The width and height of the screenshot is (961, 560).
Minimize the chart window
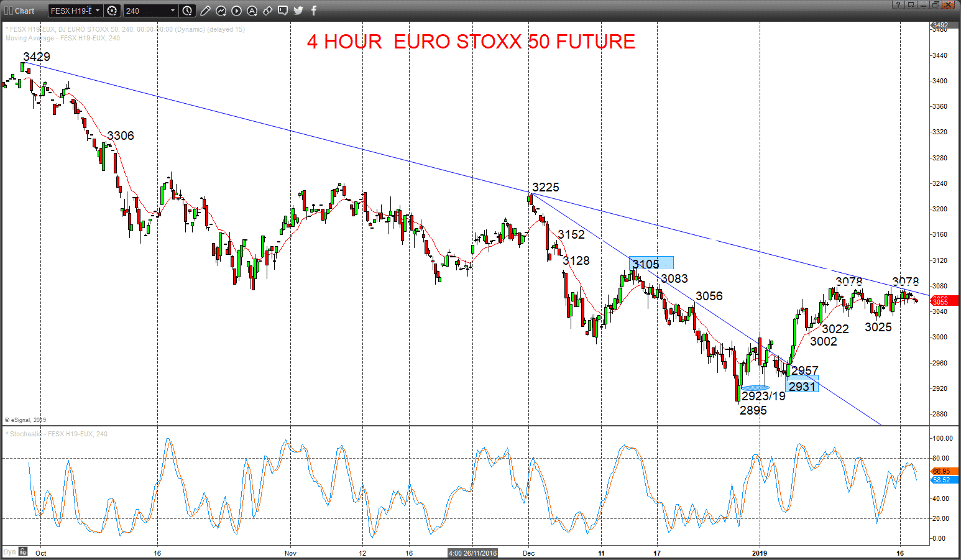923,5
